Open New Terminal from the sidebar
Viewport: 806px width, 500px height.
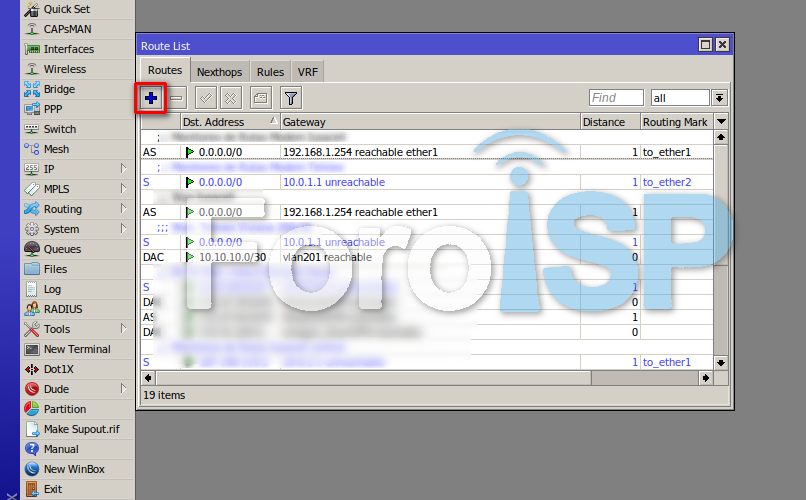76,349
